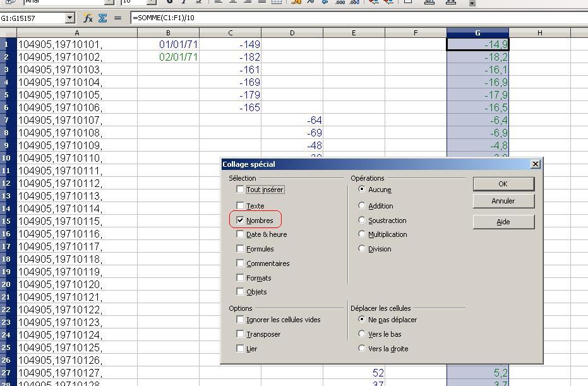
Task: Choose the 'Multiplication' radio button
Action: (x=361, y=234)
